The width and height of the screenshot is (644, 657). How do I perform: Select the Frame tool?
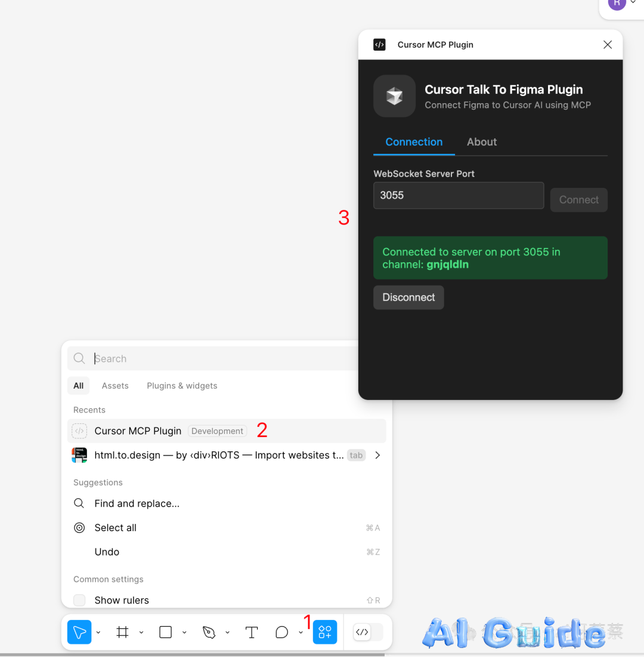click(x=122, y=632)
